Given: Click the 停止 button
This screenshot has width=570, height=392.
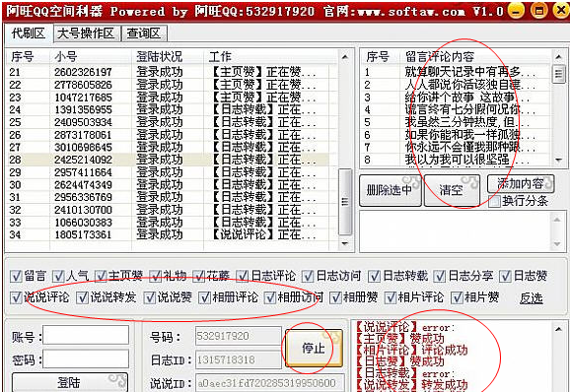Looking at the screenshot, I should click(314, 348).
